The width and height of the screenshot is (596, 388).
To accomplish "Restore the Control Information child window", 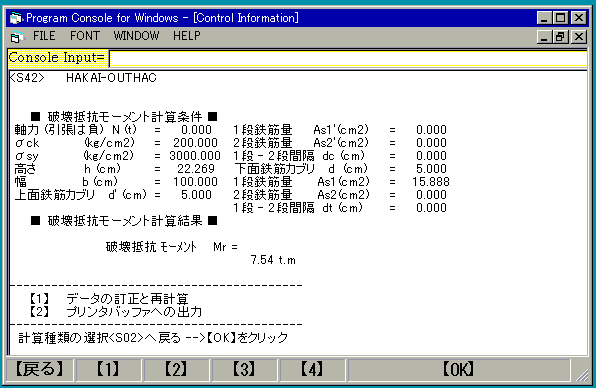I will click(x=561, y=37).
